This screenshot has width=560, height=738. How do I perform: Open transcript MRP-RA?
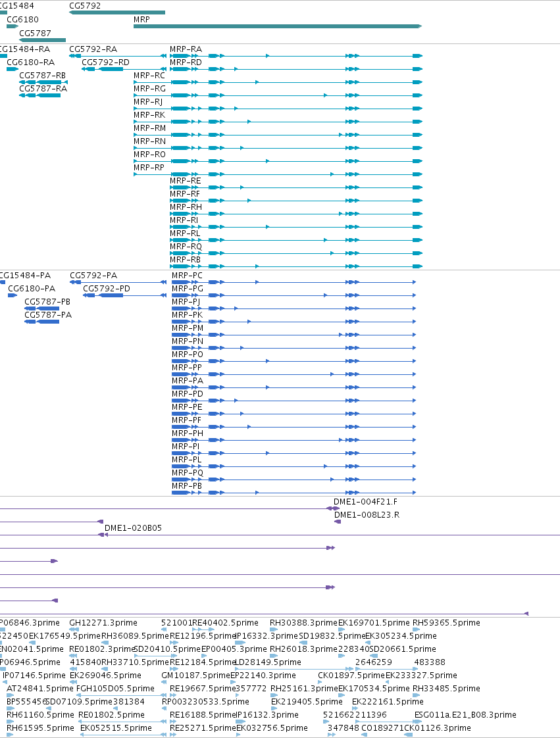tap(186, 49)
